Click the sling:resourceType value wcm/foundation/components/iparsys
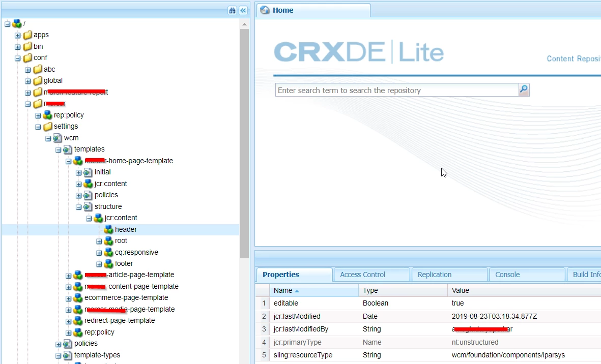The image size is (601, 364). pos(508,355)
